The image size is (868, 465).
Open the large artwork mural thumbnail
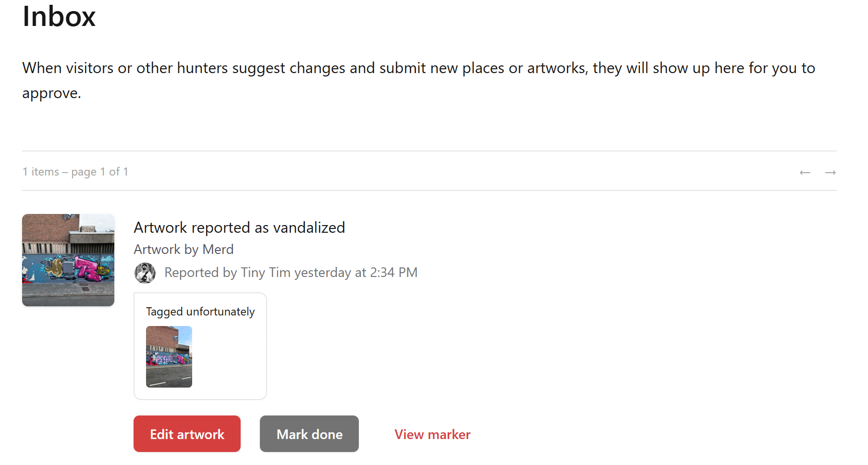(68, 260)
